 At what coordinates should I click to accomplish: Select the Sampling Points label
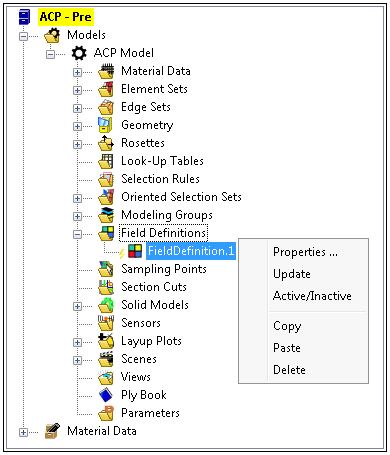point(164,269)
